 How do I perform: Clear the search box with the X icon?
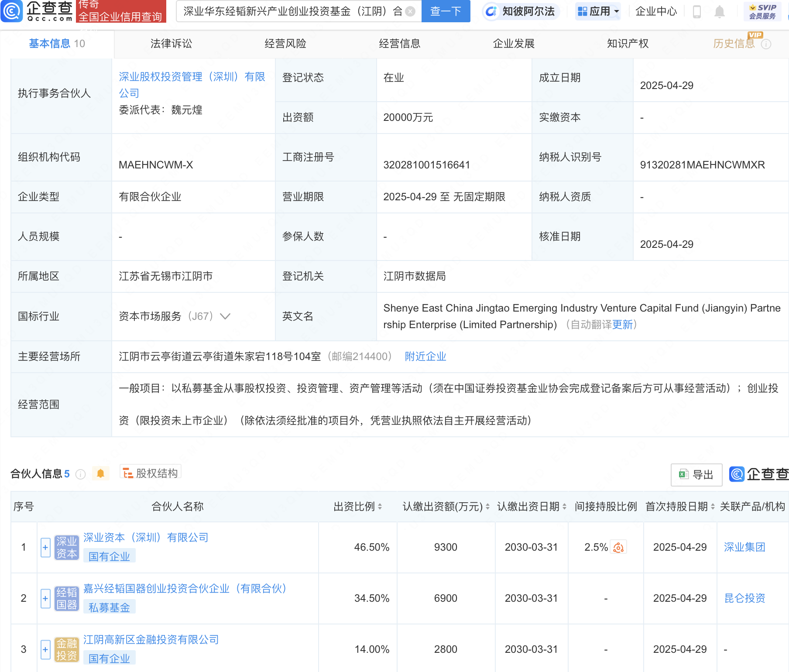point(410,11)
